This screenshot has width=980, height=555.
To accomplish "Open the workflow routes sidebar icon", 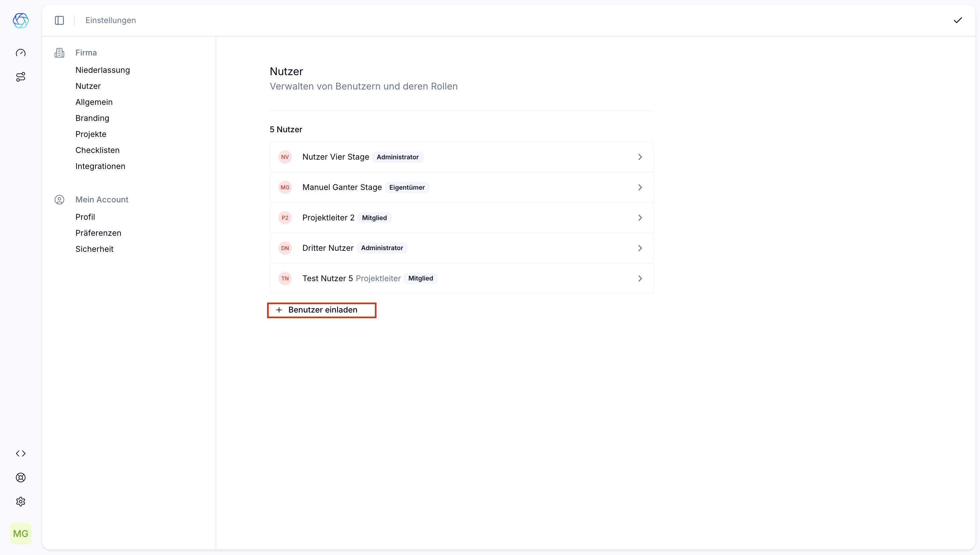I will pos(21,77).
